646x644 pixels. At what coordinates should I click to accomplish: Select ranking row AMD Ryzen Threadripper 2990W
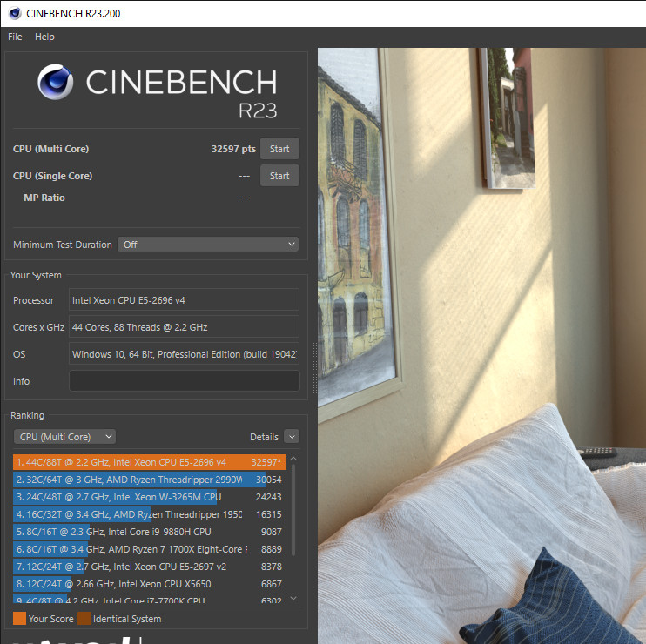(150, 480)
